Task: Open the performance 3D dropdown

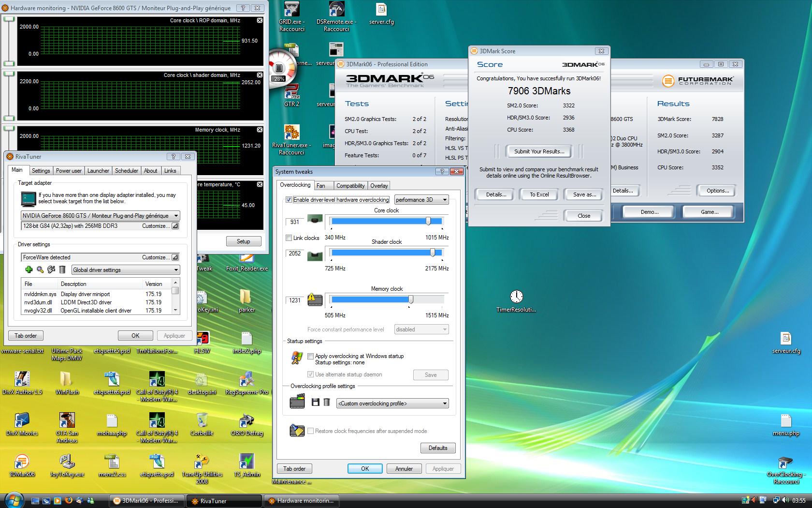Action: [x=421, y=200]
